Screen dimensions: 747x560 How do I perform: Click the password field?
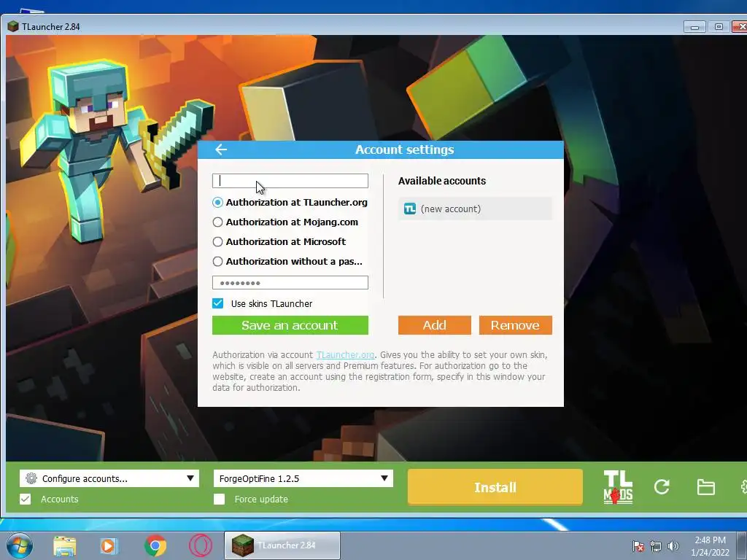coord(290,283)
